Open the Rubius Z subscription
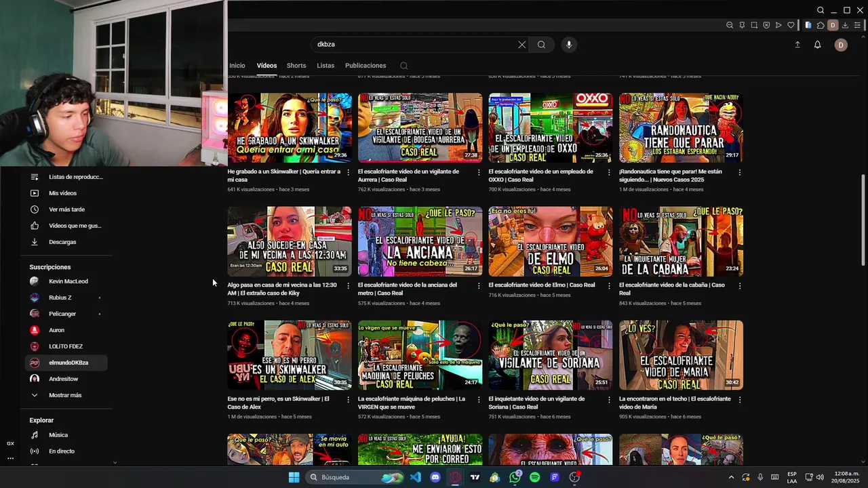Viewport: 868px width, 488px height. pyautogui.click(x=68, y=298)
